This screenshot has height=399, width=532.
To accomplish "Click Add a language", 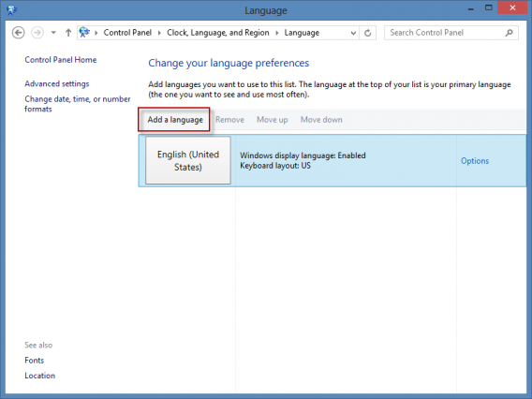I will [175, 120].
